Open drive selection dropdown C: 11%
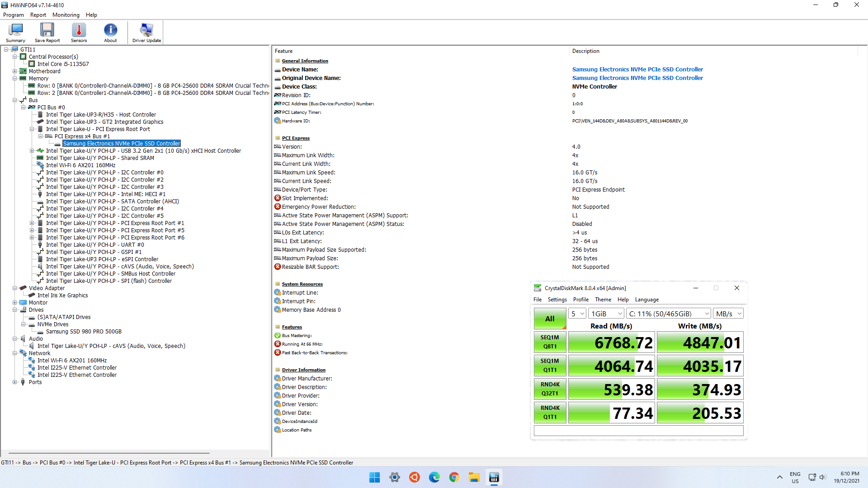868x488 pixels. pos(669,314)
